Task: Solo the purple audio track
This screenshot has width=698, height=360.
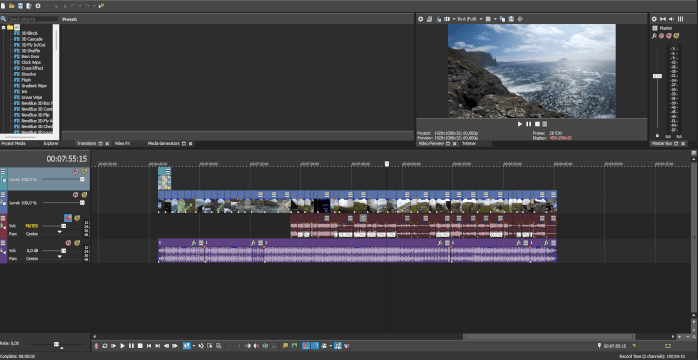Action: pos(77,243)
